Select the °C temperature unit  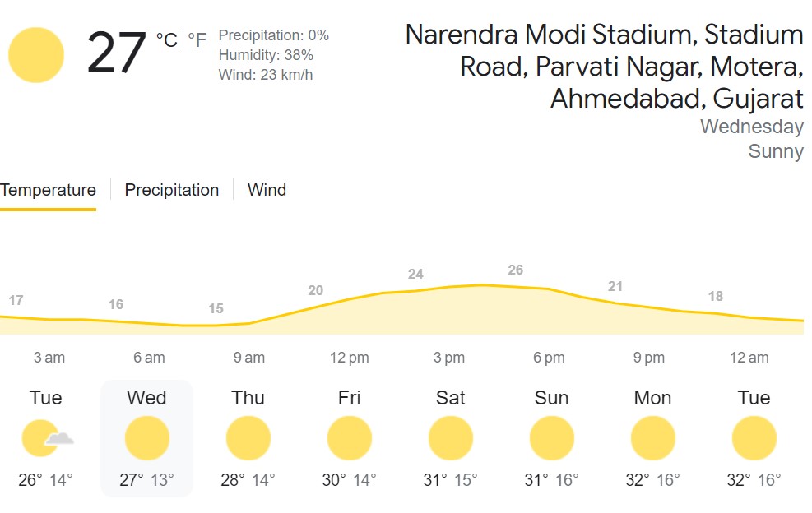(x=167, y=39)
